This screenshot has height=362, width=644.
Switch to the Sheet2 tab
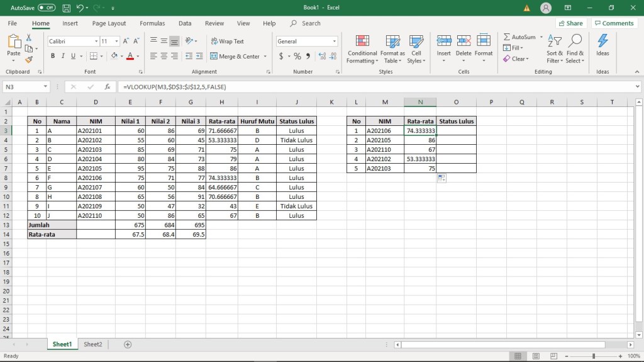pos(93,344)
